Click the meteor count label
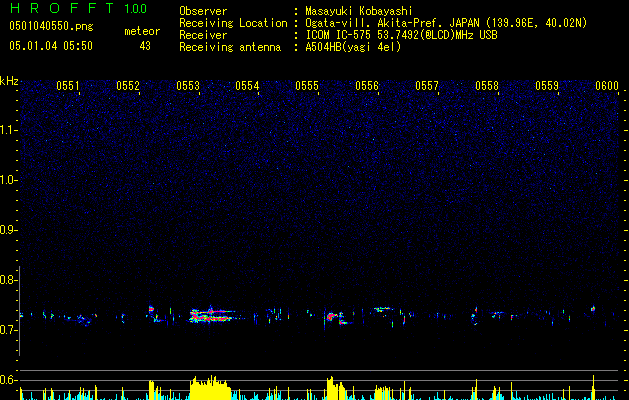 (142, 31)
